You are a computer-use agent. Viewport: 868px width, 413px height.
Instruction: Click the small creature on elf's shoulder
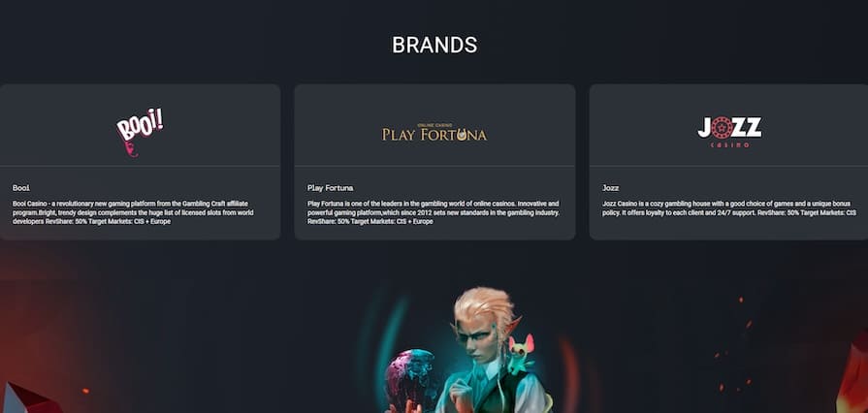pos(521,355)
